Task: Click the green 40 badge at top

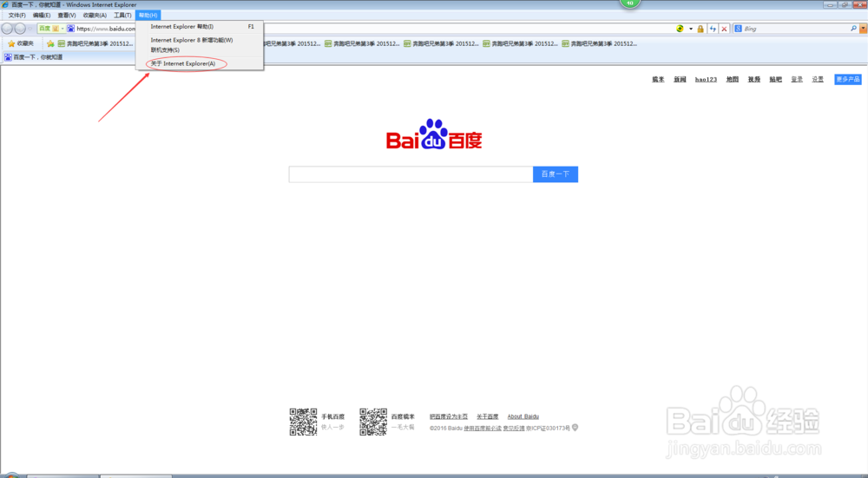Action: [629, 3]
